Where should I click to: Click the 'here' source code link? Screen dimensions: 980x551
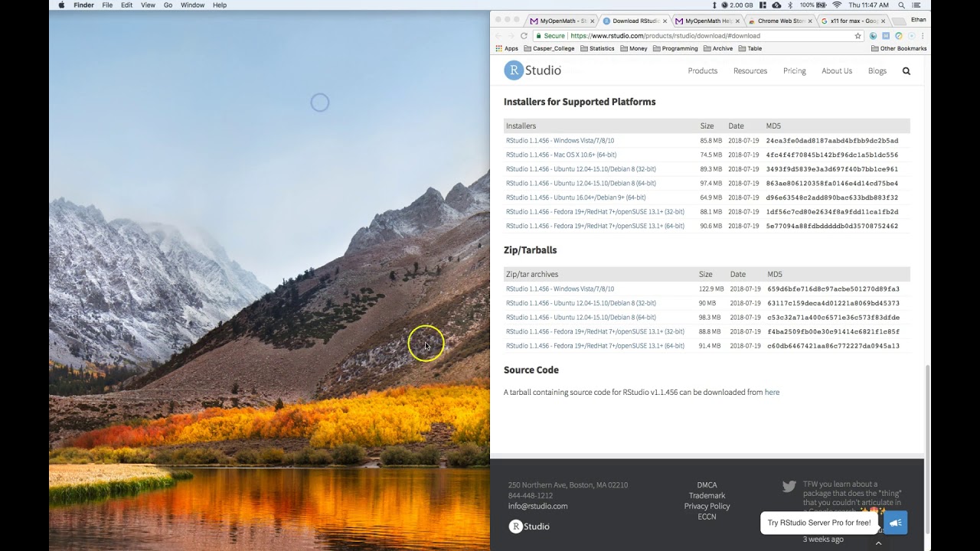[x=772, y=393]
